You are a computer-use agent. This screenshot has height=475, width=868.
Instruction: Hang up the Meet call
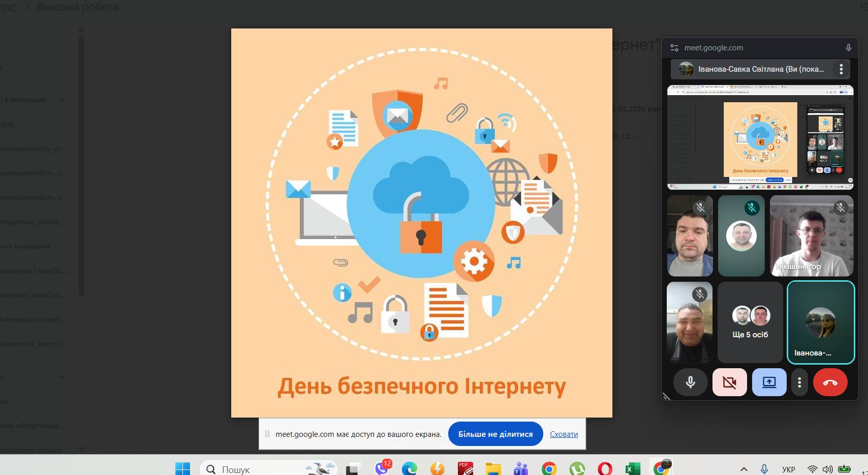(830, 382)
